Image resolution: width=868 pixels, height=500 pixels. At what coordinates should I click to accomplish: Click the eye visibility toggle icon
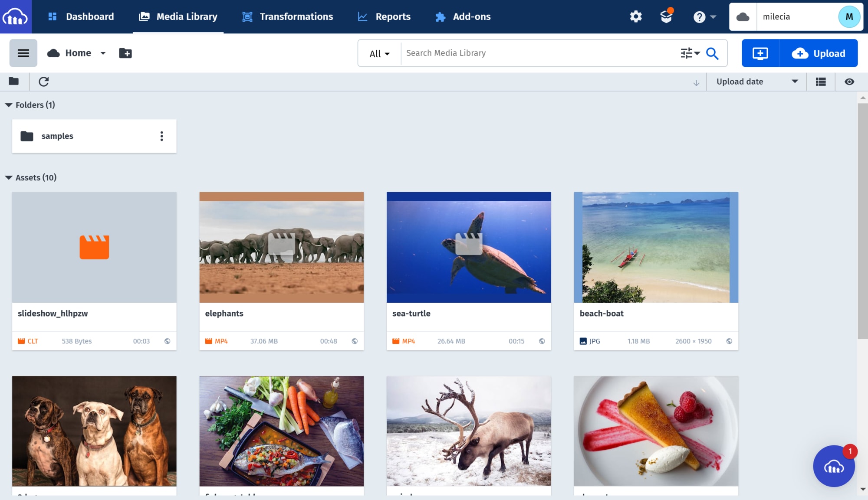849,81
